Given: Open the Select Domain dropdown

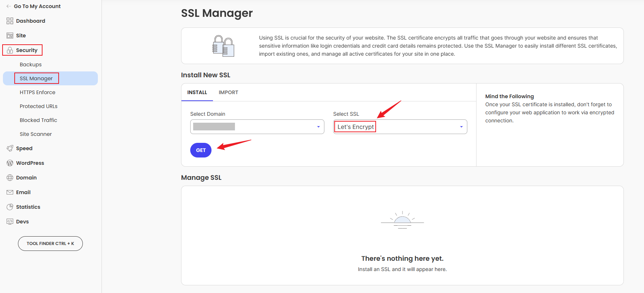Looking at the screenshot, I should pos(257,127).
